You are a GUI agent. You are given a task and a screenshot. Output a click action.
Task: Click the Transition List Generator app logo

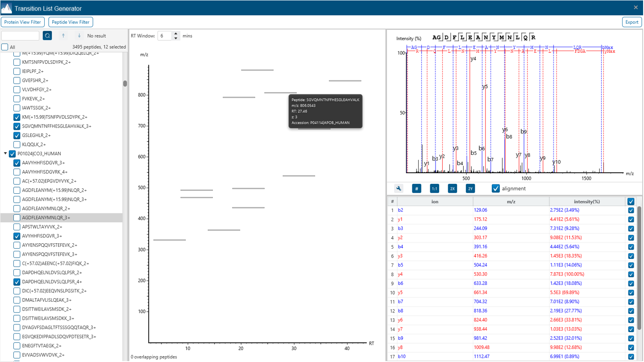pos(6,8)
